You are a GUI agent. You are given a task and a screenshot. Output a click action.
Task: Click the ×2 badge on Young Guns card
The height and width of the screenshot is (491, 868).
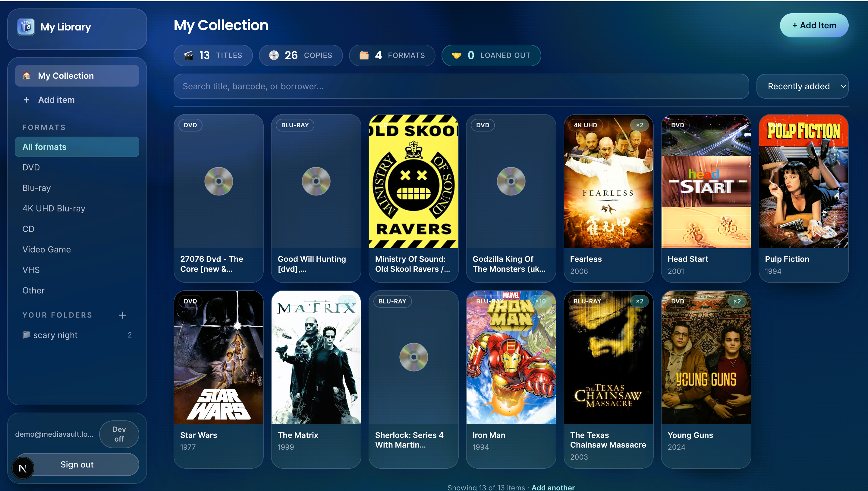737,301
